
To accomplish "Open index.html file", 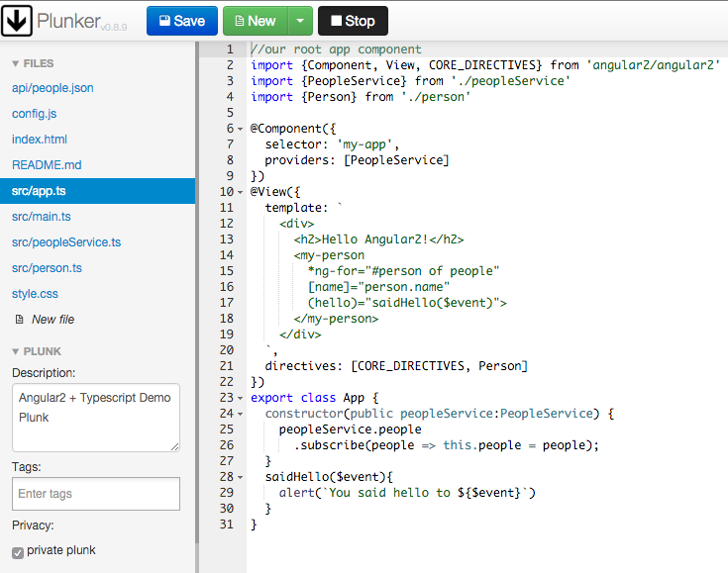I will click(40, 140).
